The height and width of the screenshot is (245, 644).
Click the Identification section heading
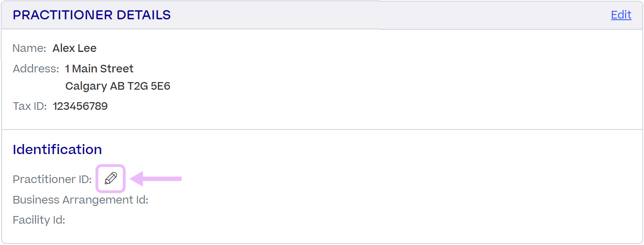pyautogui.click(x=57, y=150)
